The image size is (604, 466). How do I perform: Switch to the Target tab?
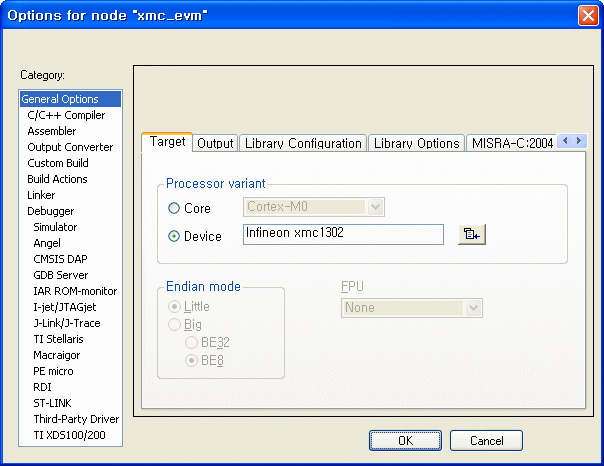point(167,142)
